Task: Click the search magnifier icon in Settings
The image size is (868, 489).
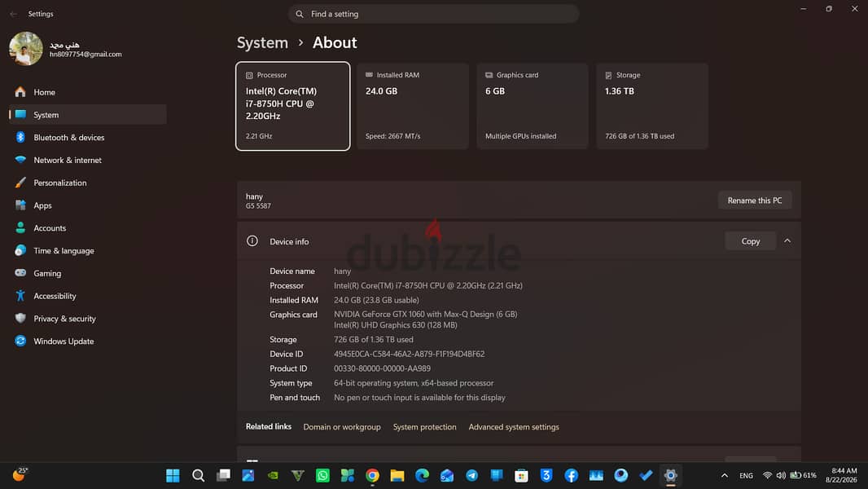Action: coord(300,14)
